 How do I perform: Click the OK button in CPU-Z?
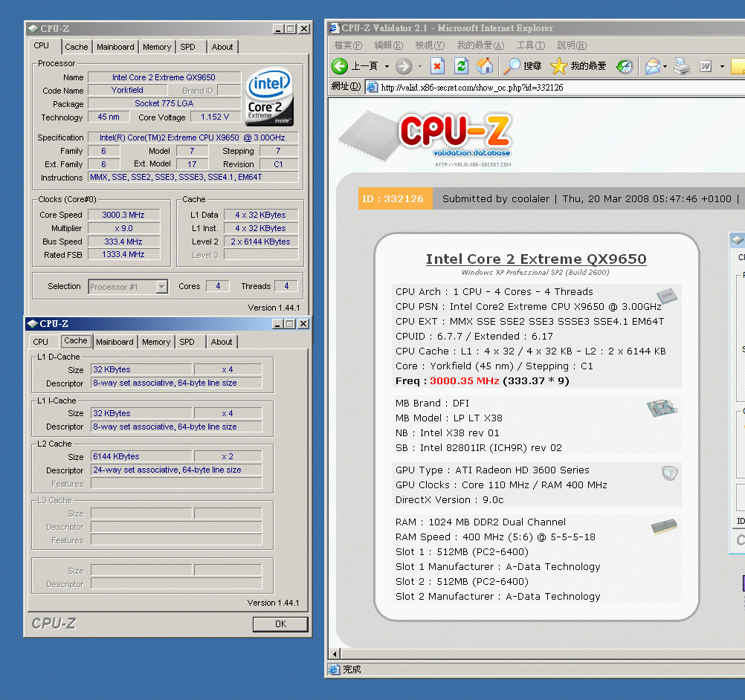[280, 624]
